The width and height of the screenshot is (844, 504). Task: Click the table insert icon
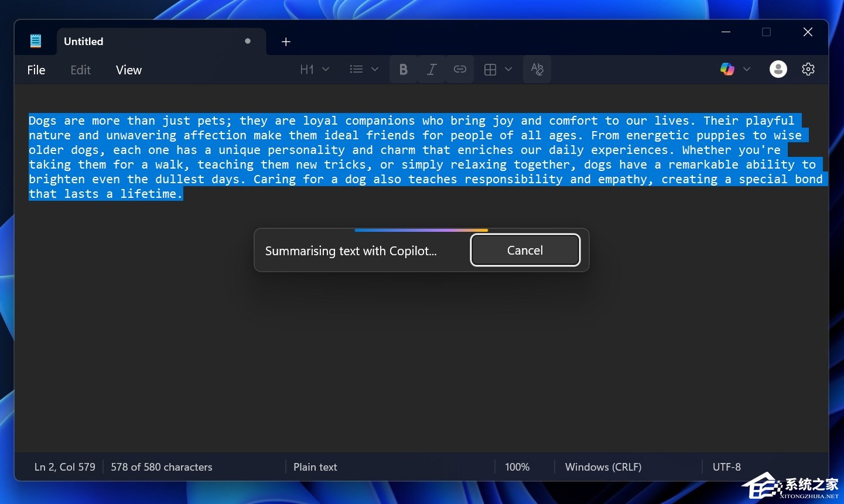490,70
